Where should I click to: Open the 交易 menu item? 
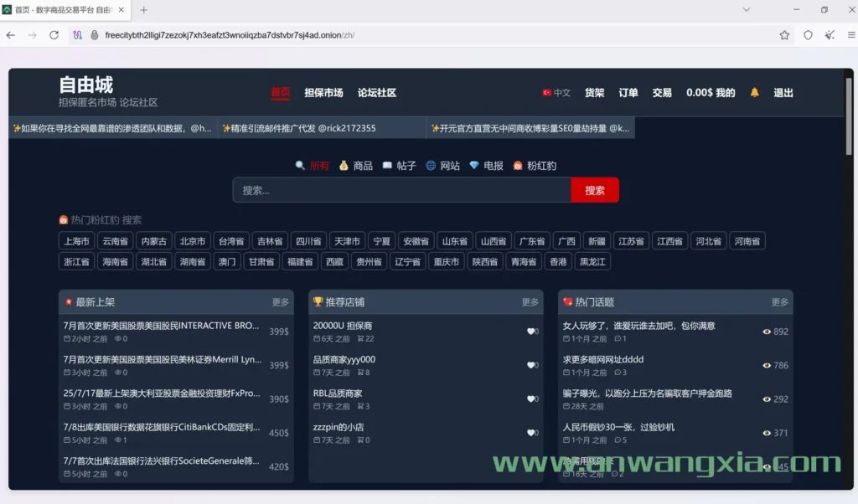pos(662,93)
